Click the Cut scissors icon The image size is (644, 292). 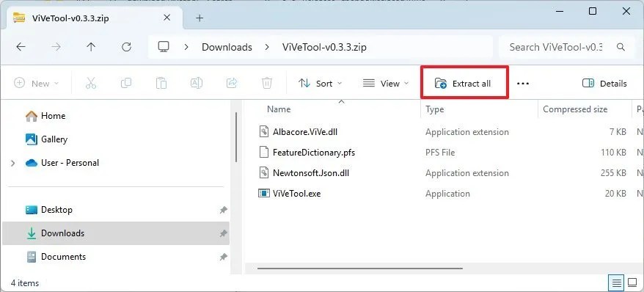pos(91,84)
